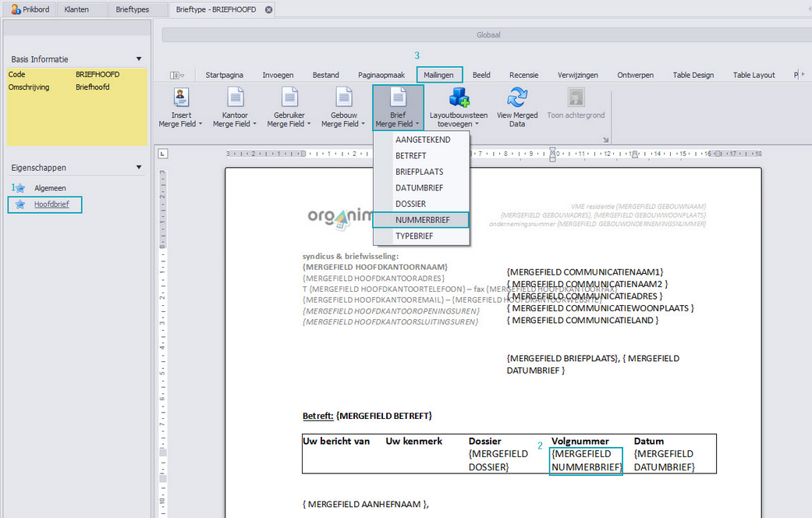Switch to the Startpagina ribbon tab

point(224,75)
